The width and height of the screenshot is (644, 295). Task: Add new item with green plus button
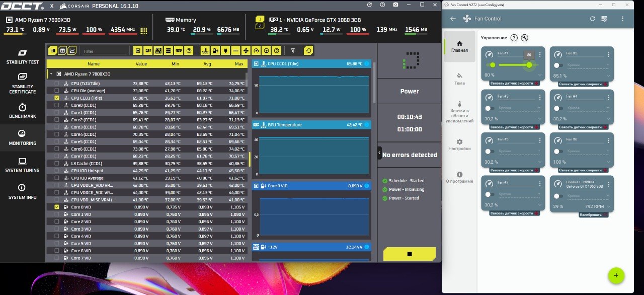616,275
